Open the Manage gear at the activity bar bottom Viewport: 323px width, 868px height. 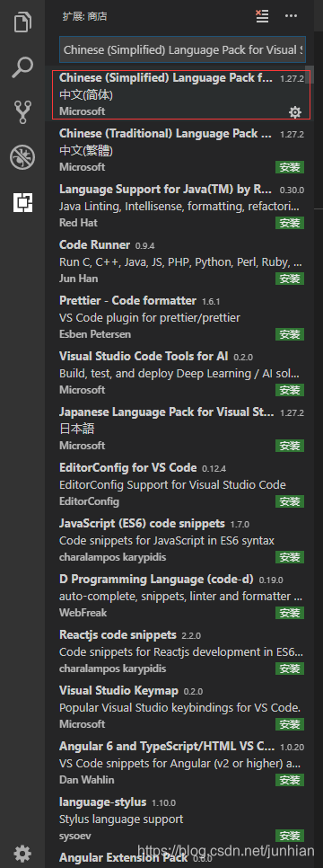point(22,853)
